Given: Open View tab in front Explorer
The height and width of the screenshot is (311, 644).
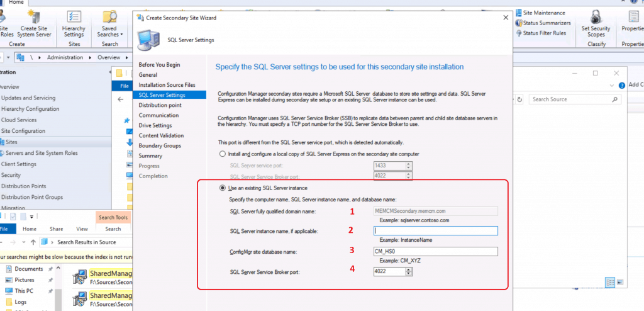Looking at the screenshot, I should click(x=82, y=229).
